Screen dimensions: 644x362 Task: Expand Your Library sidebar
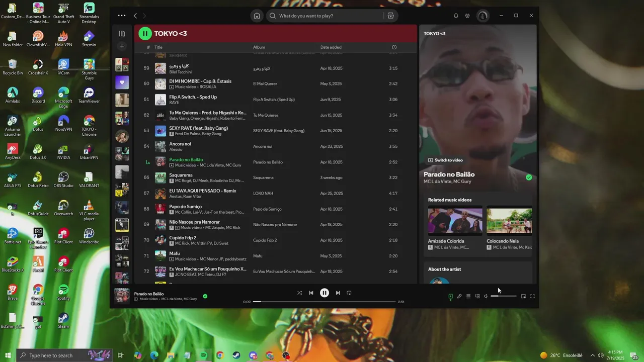122,34
